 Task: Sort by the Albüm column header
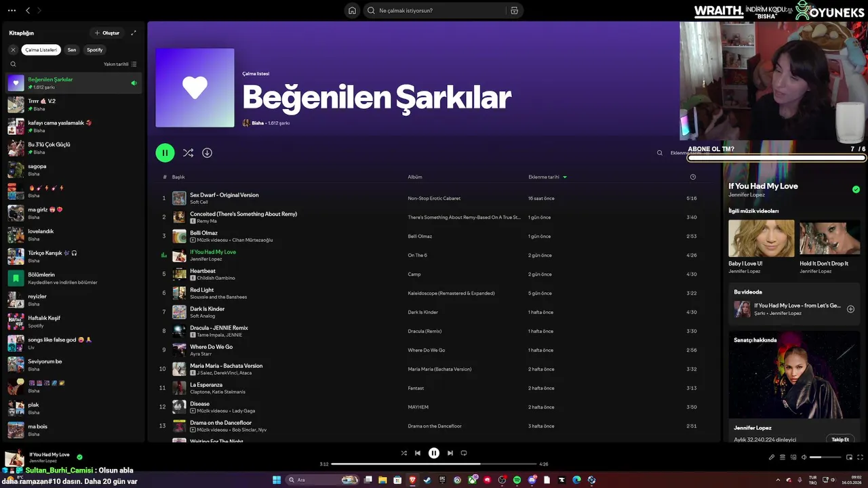click(415, 177)
